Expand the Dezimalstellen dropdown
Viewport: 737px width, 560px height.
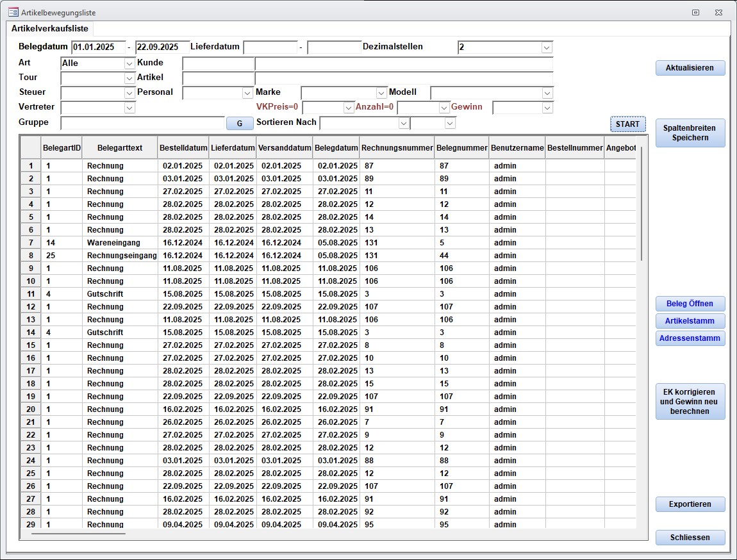tap(547, 47)
